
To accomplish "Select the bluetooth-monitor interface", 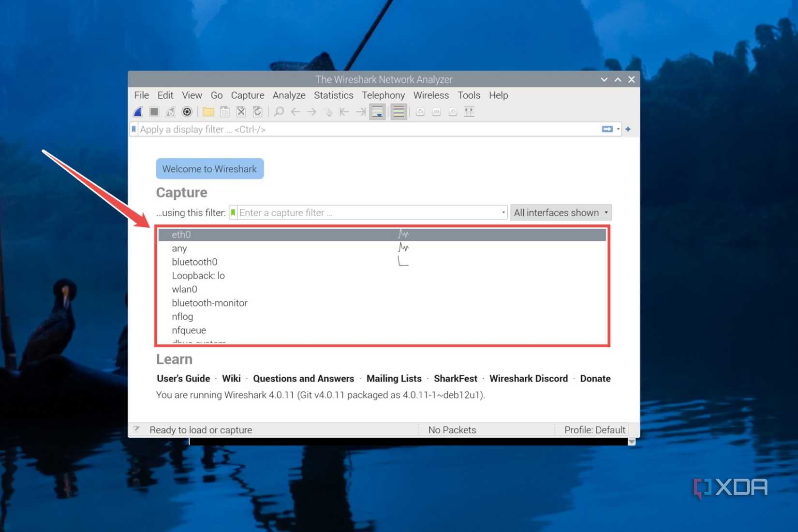I will click(382, 303).
